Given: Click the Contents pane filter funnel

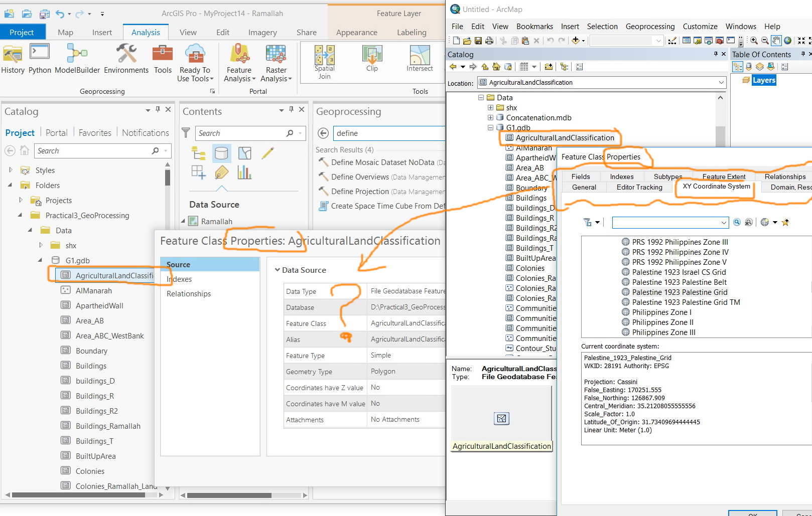Looking at the screenshot, I should [186, 133].
